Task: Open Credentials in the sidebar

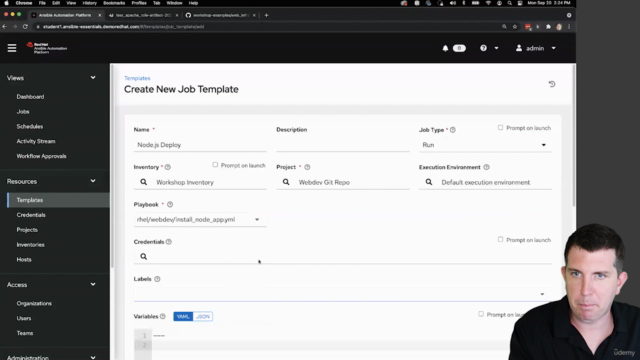Action: point(31,215)
